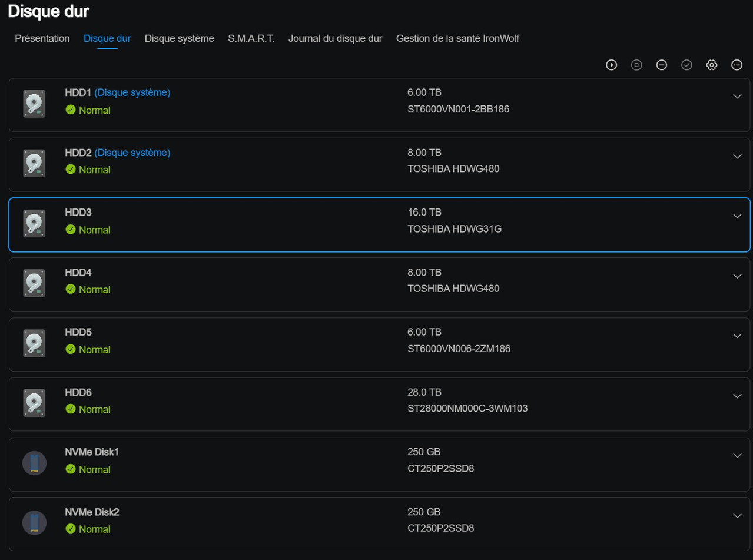
Task: Click NVMe Disk1 250 GB capacity
Action: pos(424,452)
